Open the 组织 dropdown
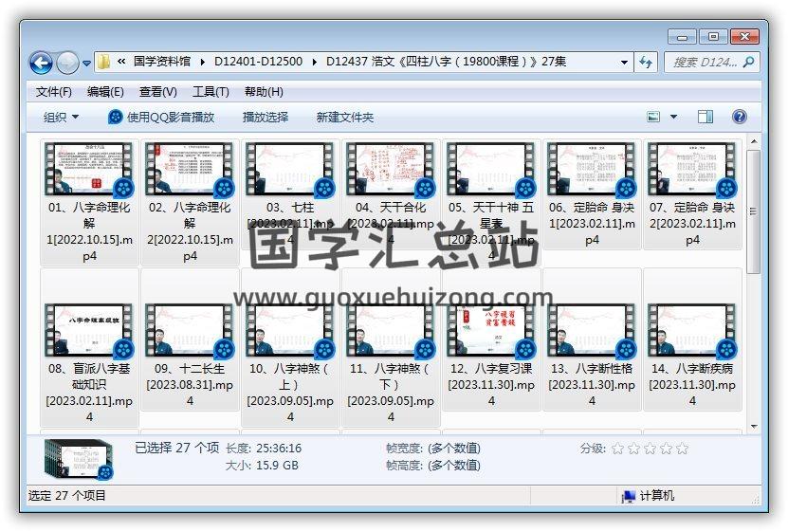 (x=61, y=118)
